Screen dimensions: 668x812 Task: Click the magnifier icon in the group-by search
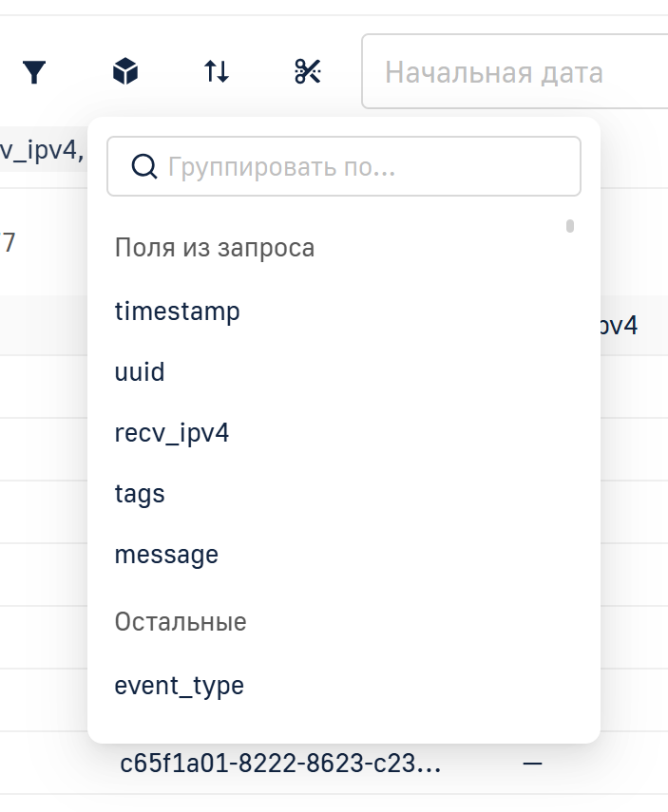click(x=143, y=167)
